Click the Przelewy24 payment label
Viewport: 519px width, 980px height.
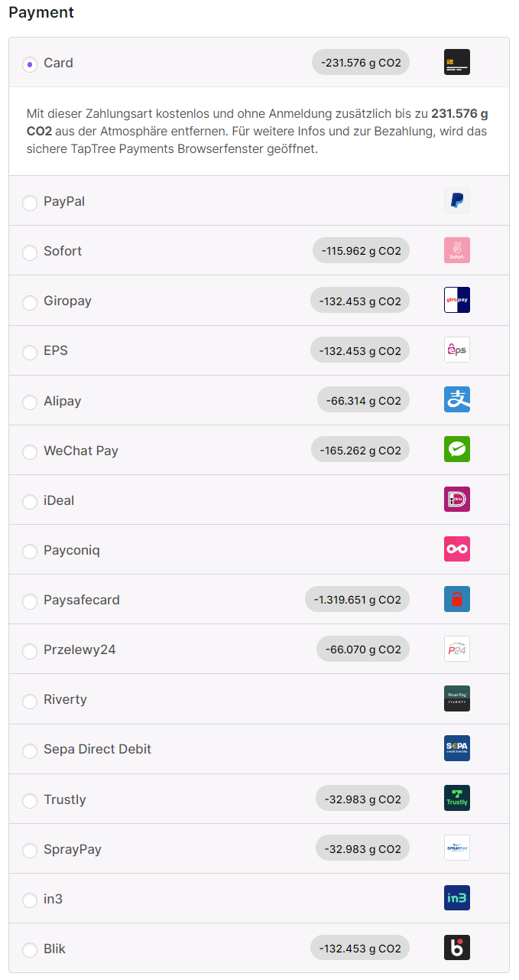79,650
